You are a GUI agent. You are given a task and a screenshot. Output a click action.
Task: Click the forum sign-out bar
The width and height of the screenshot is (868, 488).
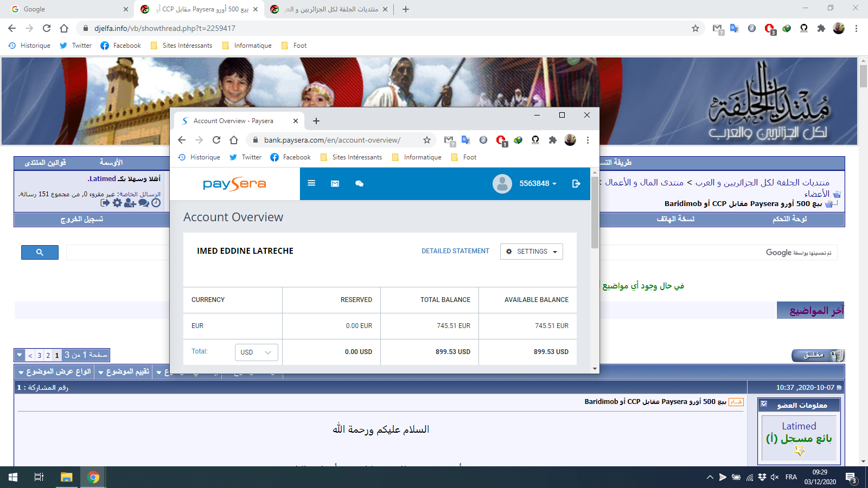coord(81,219)
